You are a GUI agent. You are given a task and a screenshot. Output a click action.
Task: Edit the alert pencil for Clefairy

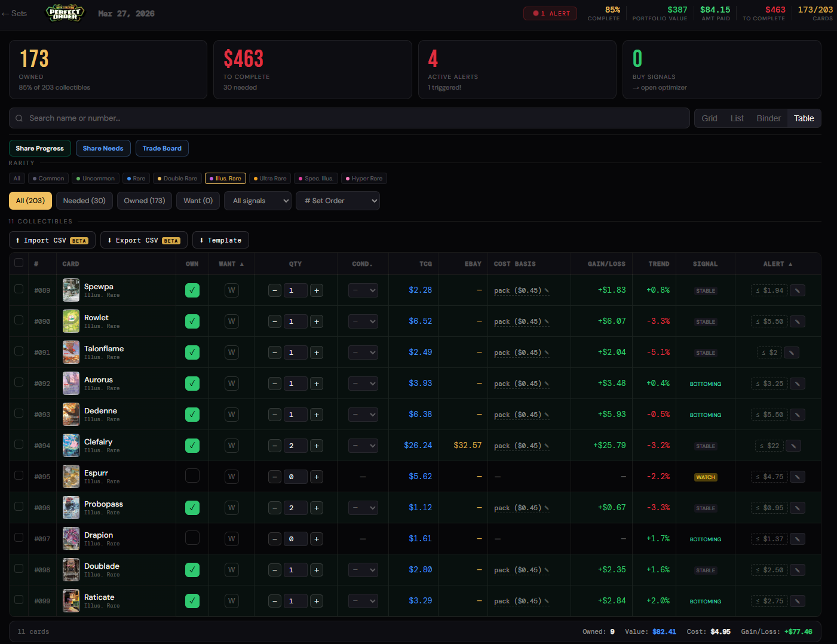pos(793,446)
